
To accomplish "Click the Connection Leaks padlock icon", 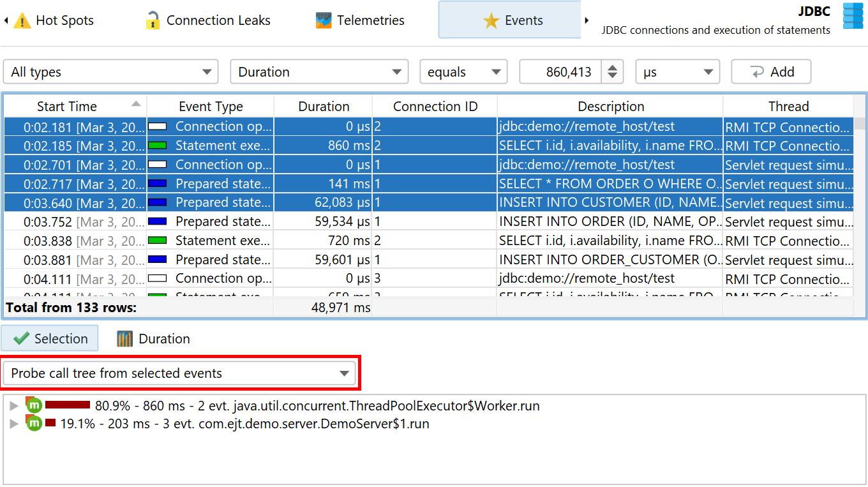I will click(x=153, y=20).
